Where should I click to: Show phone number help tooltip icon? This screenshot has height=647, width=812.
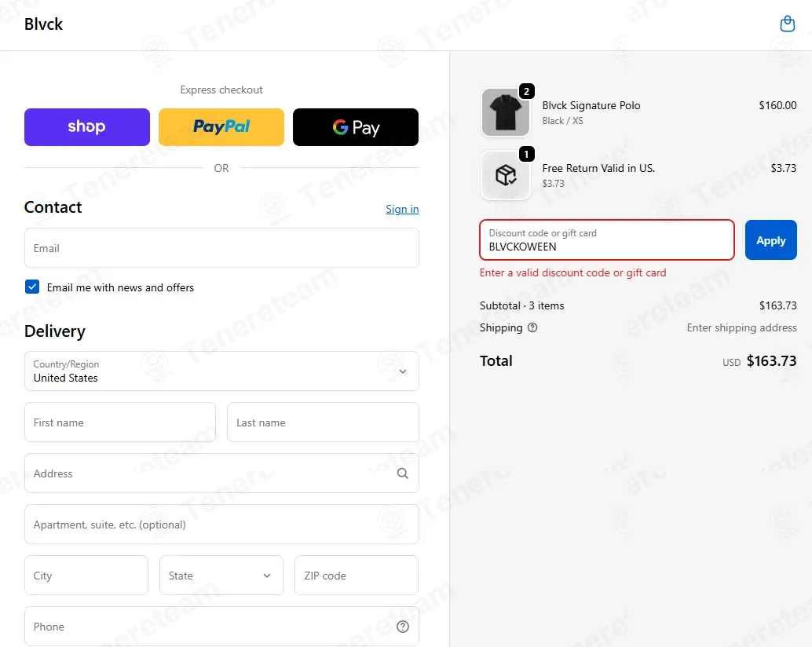pyautogui.click(x=402, y=627)
